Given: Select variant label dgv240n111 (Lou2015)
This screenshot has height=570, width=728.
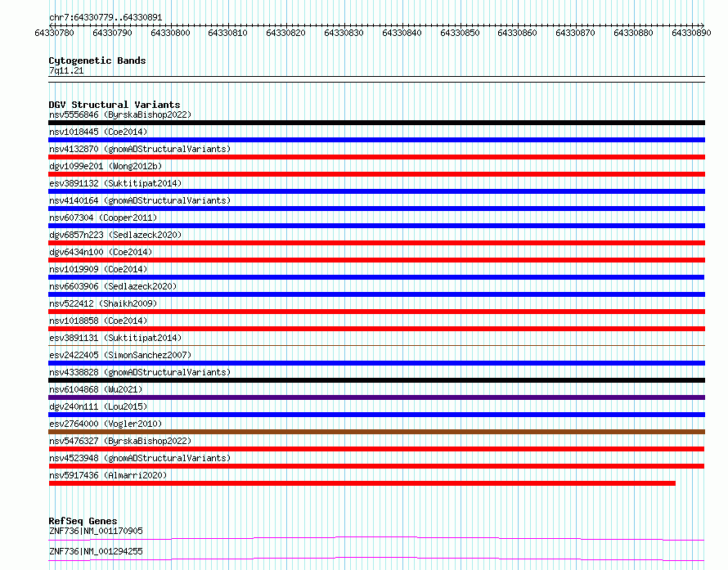Looking at the screenshot, I should click(98, 406).
